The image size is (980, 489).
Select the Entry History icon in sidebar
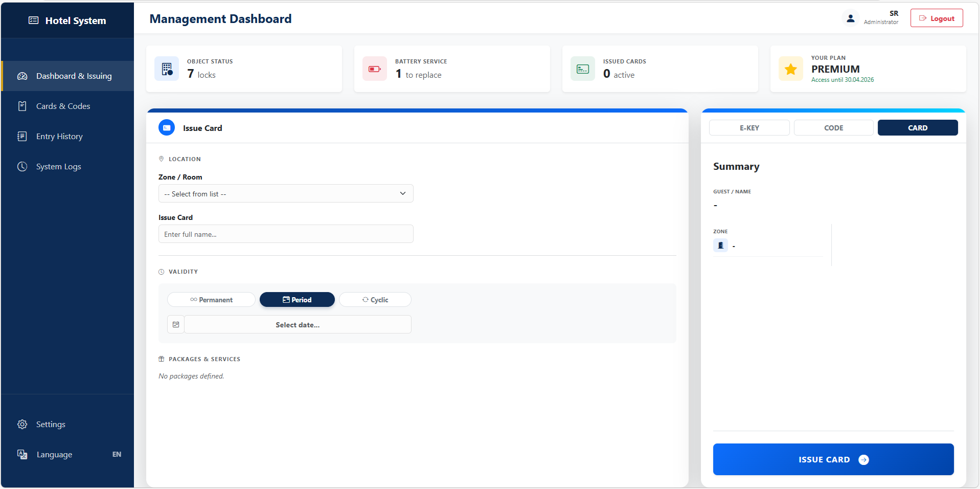22,136
